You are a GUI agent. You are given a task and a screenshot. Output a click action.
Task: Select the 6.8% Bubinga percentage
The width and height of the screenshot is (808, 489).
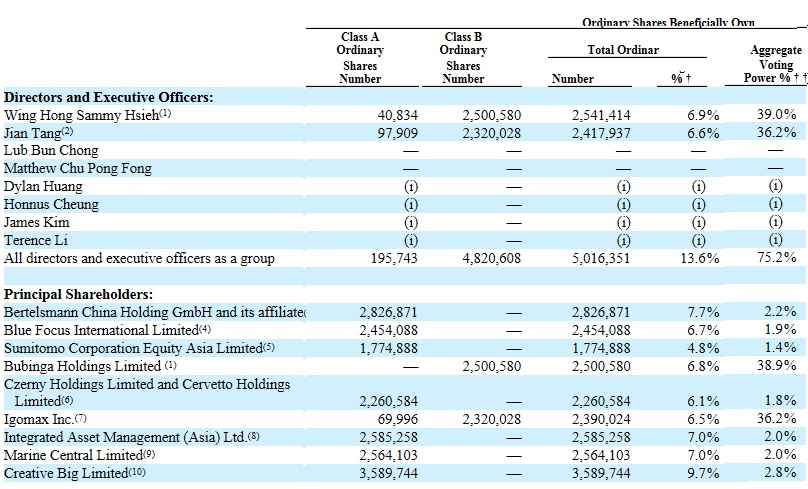pos(703,367)
